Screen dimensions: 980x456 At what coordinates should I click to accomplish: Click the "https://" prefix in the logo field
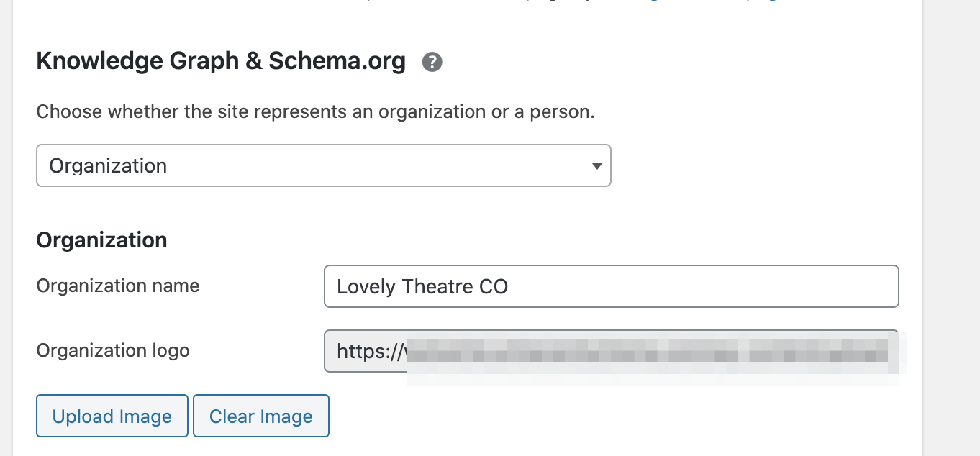point(366,351)
